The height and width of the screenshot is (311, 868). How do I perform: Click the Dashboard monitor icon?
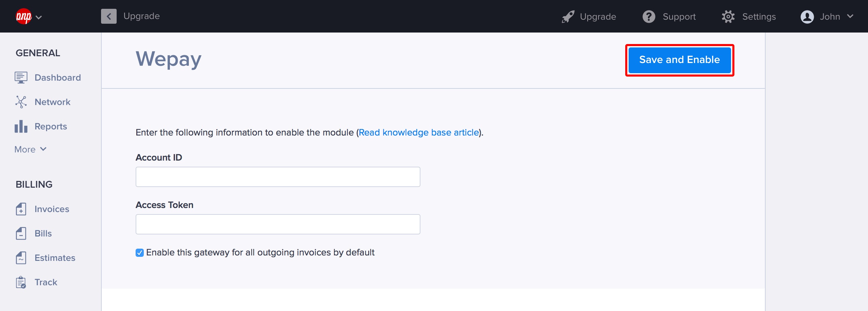21,78
